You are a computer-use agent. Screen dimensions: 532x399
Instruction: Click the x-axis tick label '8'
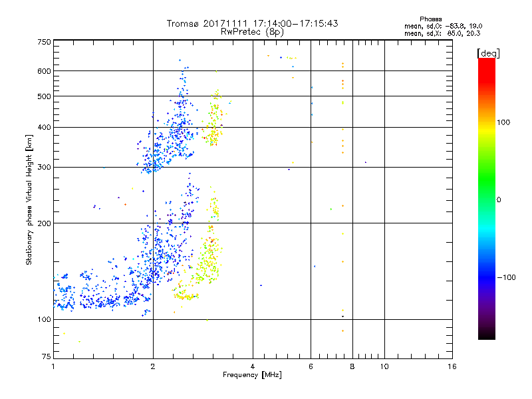[x=352, y=366]
